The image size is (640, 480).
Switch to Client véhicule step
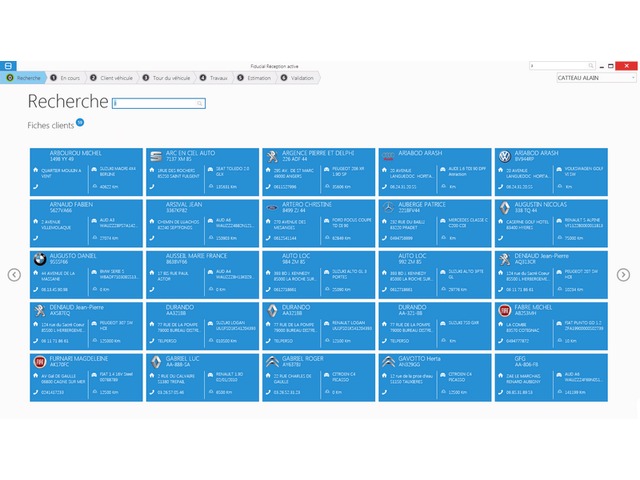112,78
